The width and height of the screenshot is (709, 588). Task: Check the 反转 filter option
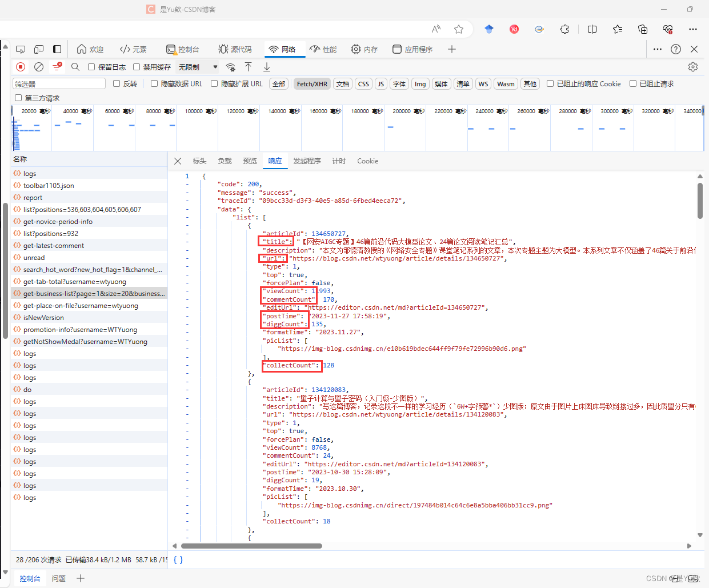[117, 83]
